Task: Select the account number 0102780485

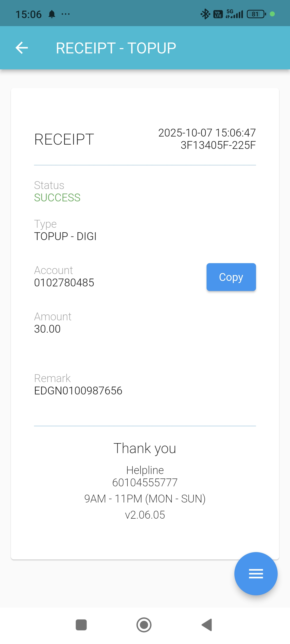Action: [64, 283]
